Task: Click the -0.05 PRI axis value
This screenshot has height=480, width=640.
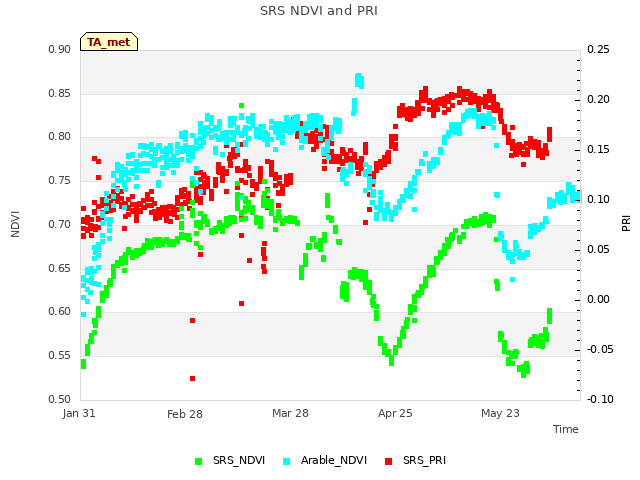Action: pos(600,350)
